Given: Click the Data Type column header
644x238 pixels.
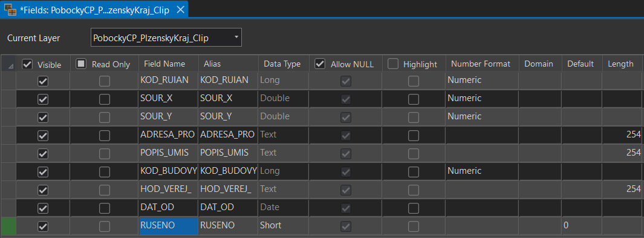Looking at the screenshot, I should click(284, 64).
